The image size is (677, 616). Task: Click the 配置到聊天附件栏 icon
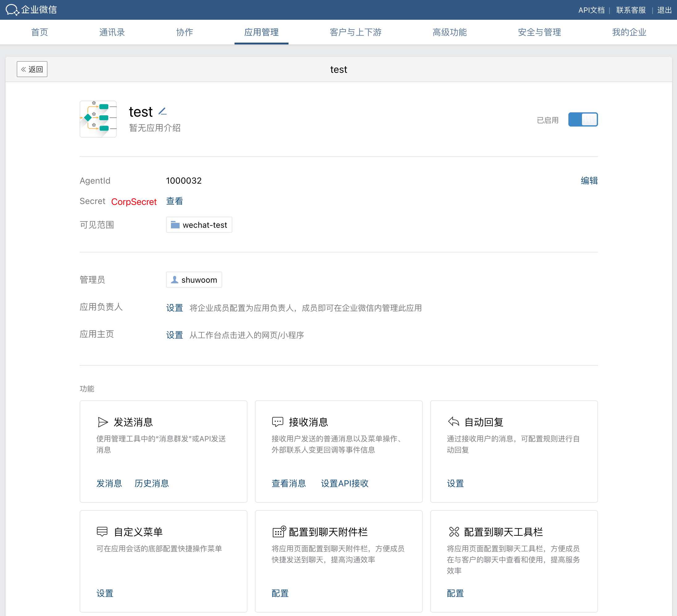coord(279,531)
